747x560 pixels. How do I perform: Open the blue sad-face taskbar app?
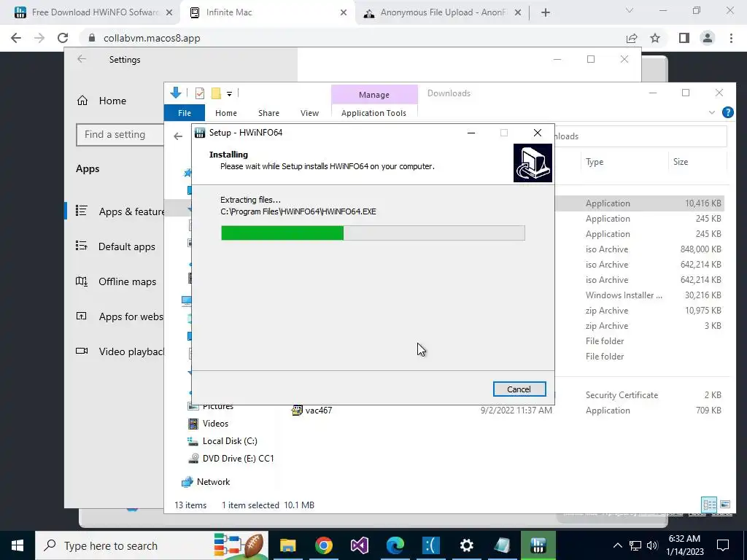click(430, 545)
